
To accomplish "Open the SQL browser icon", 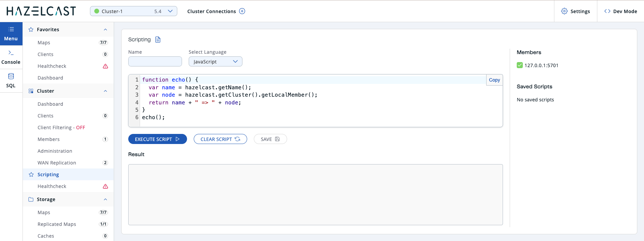I will pyautogui.click(x=11, y=77).
